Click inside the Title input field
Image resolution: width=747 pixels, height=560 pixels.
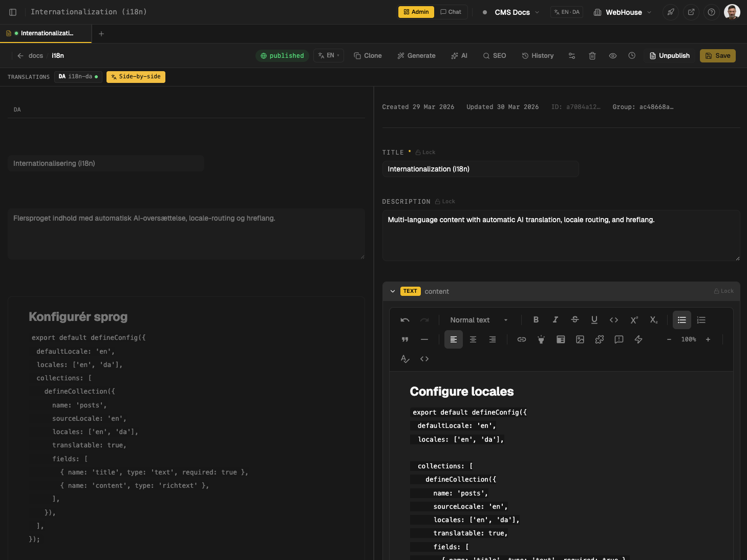click(480, 169)
